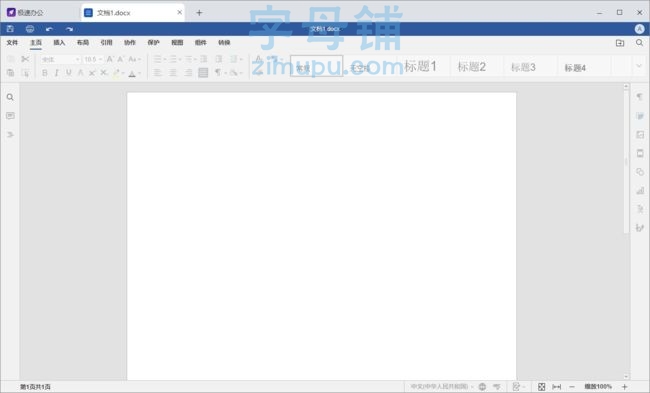This screenshot has width=650, height=393.
Task: Expand the styles gallery chevron
Action: pos(638,66)
